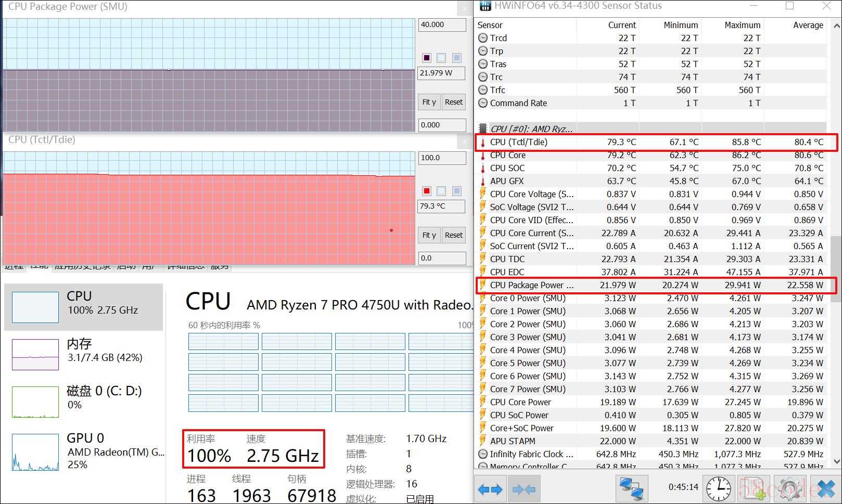Screen dimensions: 842x504
Task: Click the middle light swatch in Package Power graph
Action: click(441, 58)
